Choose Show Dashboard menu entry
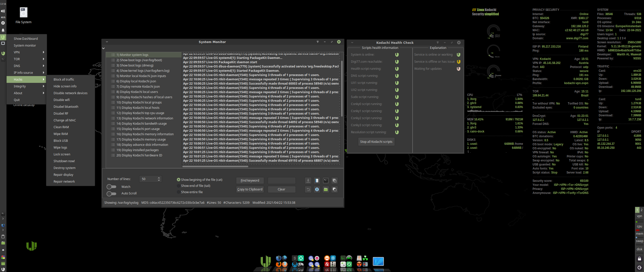Screen dimensions: 644x272 [x=26, y=39]
